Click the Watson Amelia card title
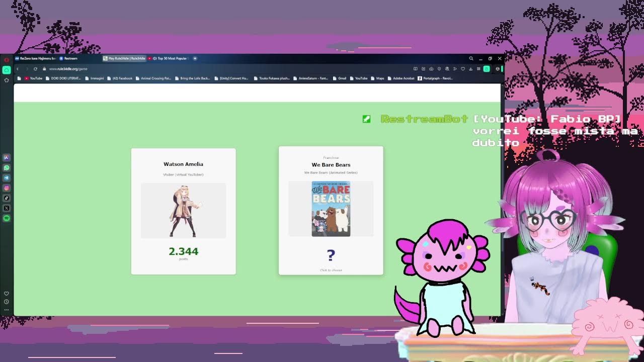The image size is (644, 362). click(183, 164)
